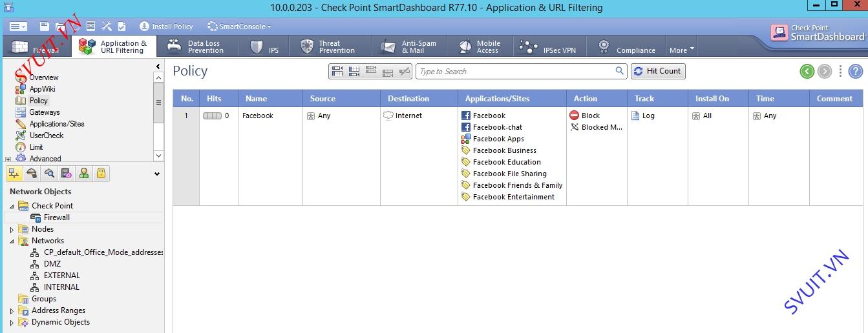Collapse the Networks folder
868x333 pixels.
point(12,241)
